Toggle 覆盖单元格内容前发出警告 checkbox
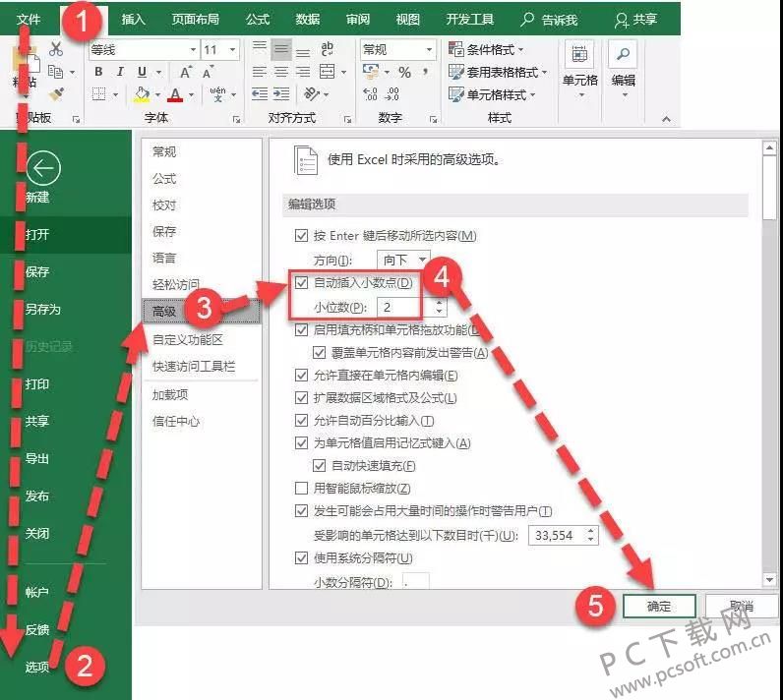Screen dimensions: 783x700 point(319,353)
